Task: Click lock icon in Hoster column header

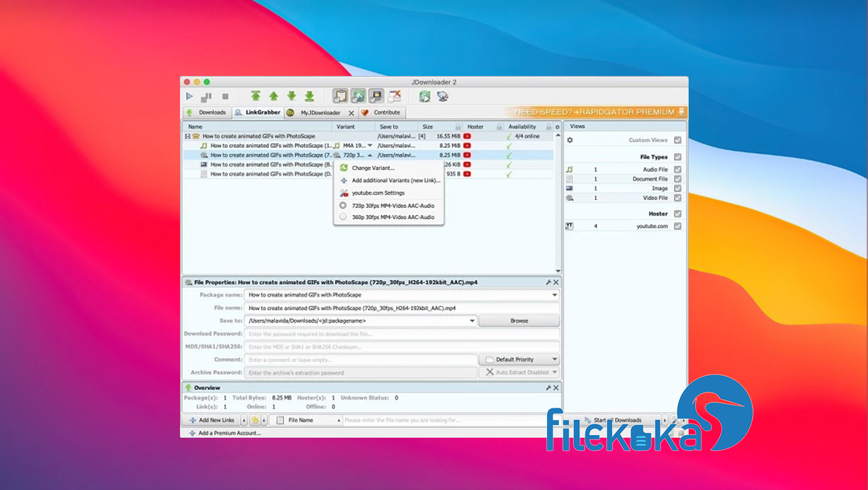Action: [499, 127]
